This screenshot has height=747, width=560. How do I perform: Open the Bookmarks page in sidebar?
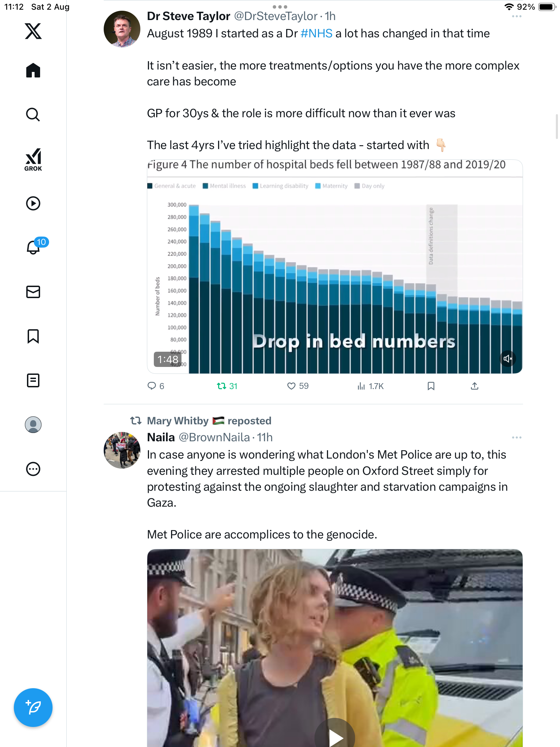pos(33,336)
